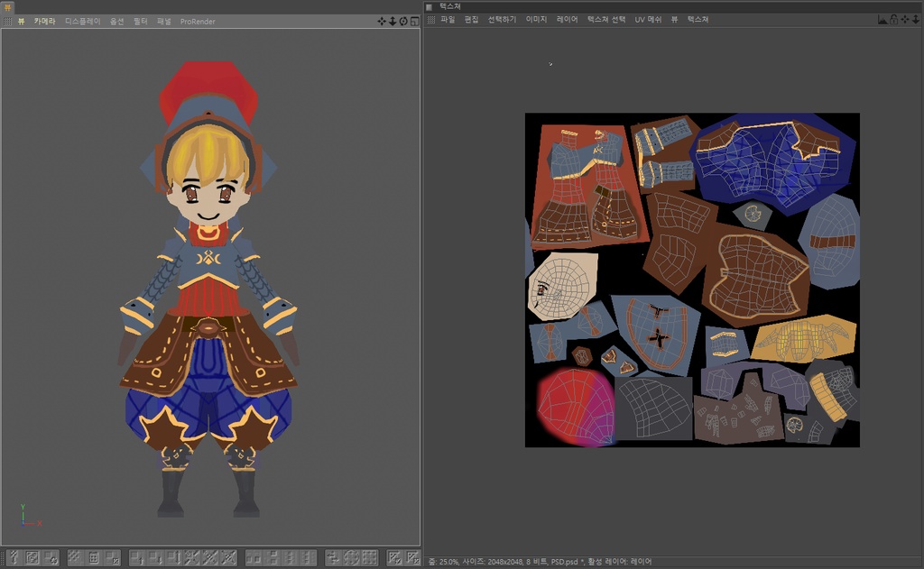Click the diagonal checker UV icon
The image size is (924, 569).
point(75,557)
